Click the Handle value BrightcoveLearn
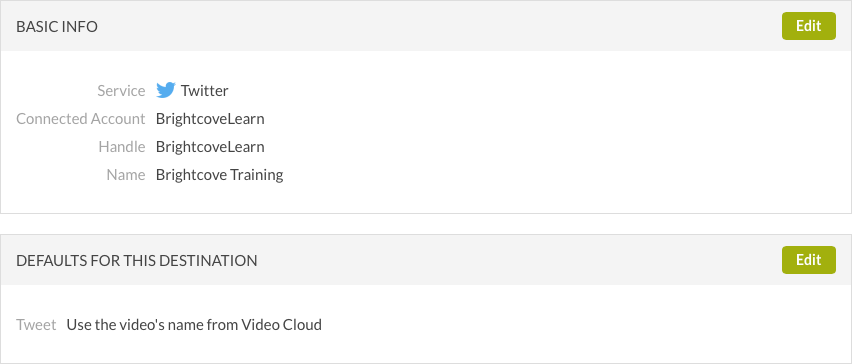The width and height of the screenshot is (852, 364). tap(210, 147)
